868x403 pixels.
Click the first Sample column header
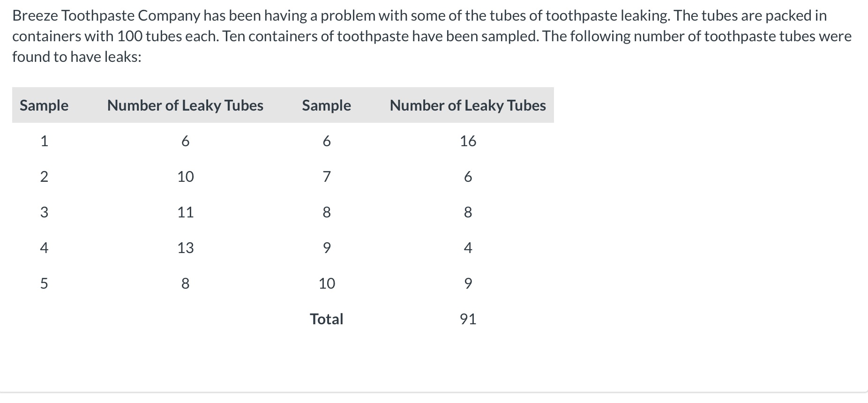(x=44, y=105)
